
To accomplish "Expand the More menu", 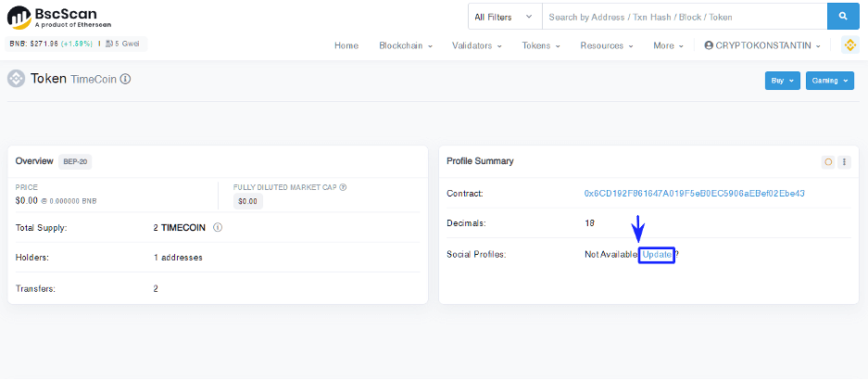I will (668, 46).
